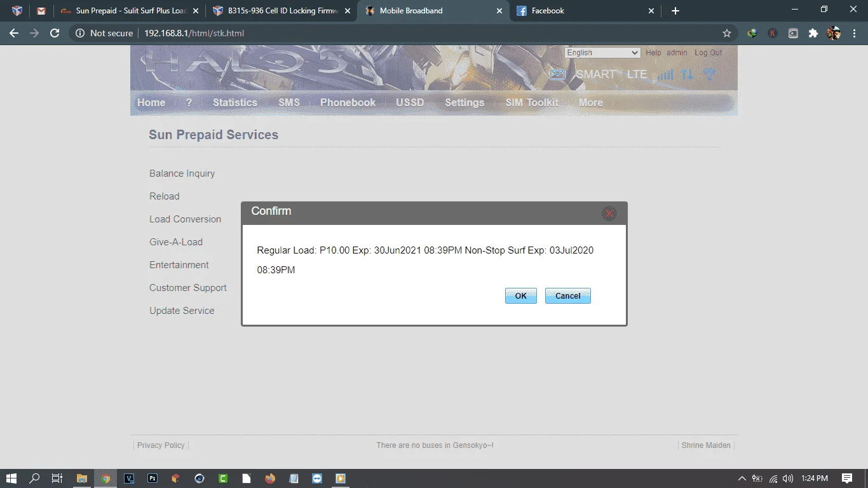Select the admin account link
Viewport: 868px width, 488px height.
tap(677, 53)
